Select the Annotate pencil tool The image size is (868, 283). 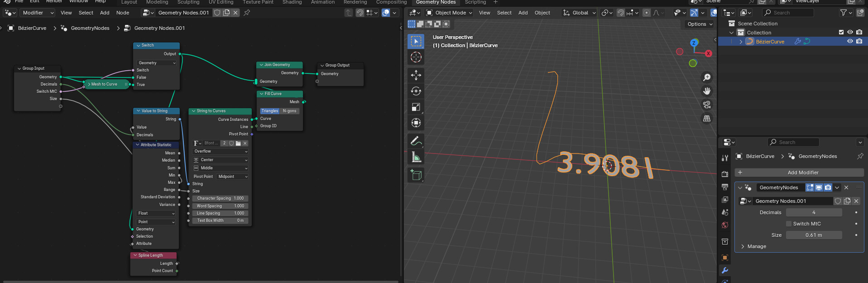(416, 141)
